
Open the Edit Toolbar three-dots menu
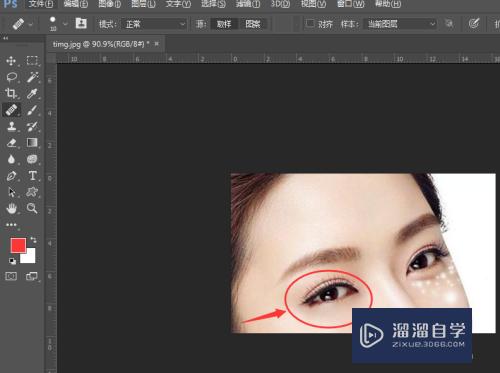11,225
